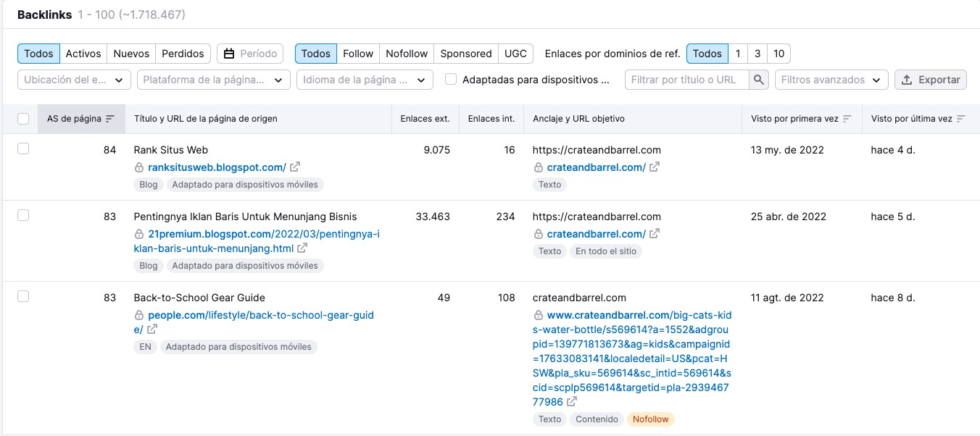This screenshot has width=980, height=436.
Task: Open external link icon beside crateandbarrel.com/ in Rank Situs Web row
Action: 655,167
